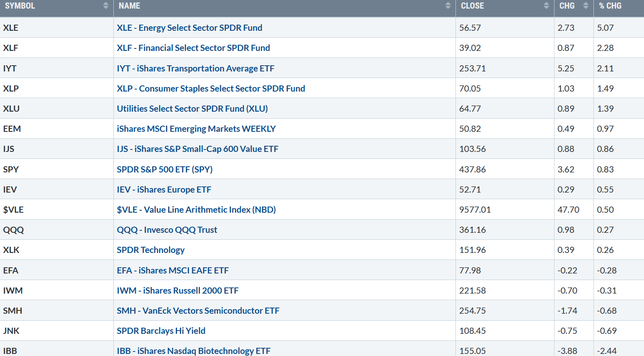Click the close value 108.45
This screenshot has width=644, height=356.
(472, 331)
